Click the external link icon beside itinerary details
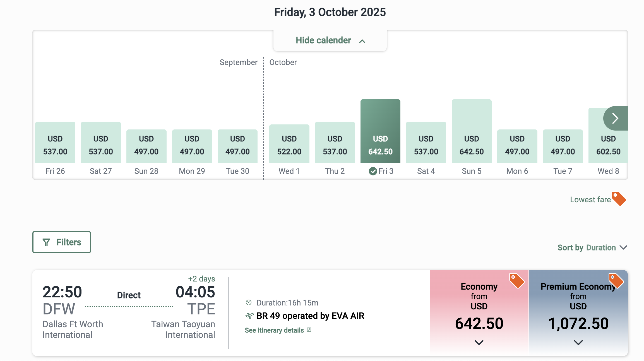The height and width of the screenshot is (361, 644). coord(309,330)
